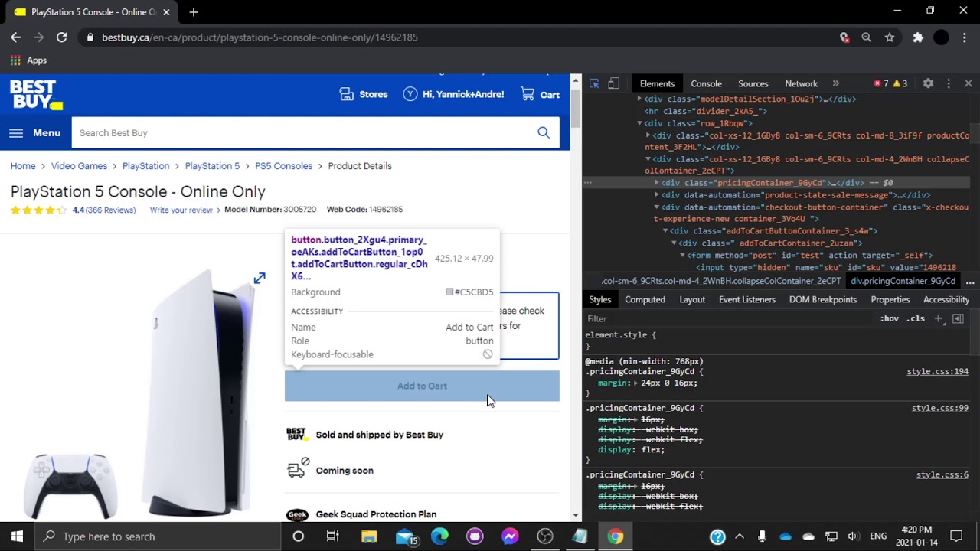The image size is (980, 551).
Task: Expand the modelDetailSection div node
Action: (x=639, y=99)
